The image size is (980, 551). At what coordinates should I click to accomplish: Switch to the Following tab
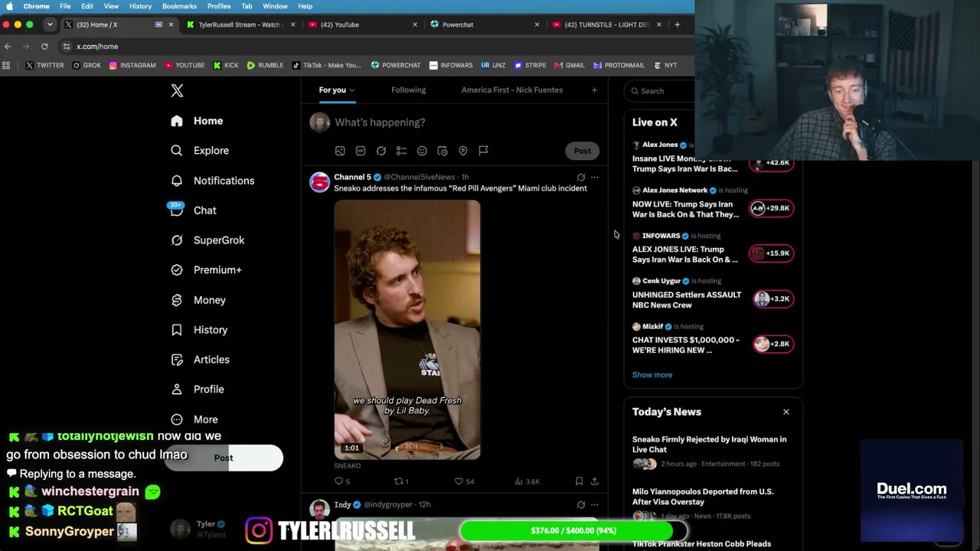click(x=409, y=90)
